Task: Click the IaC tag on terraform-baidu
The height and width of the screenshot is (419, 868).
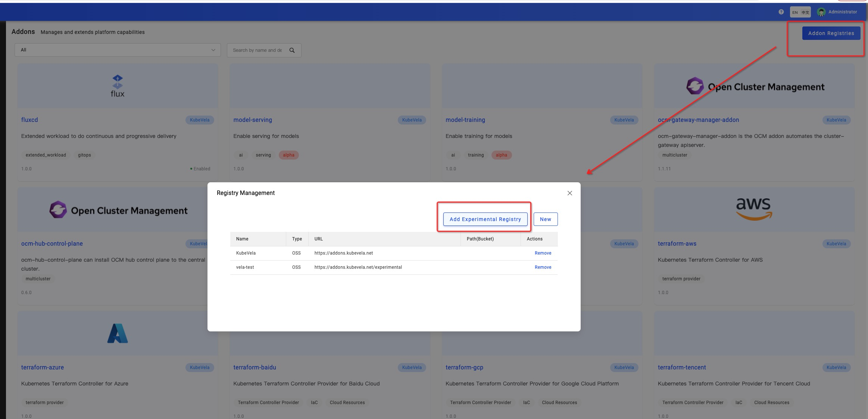Action: pyautogui.click(x=314, y=403)
